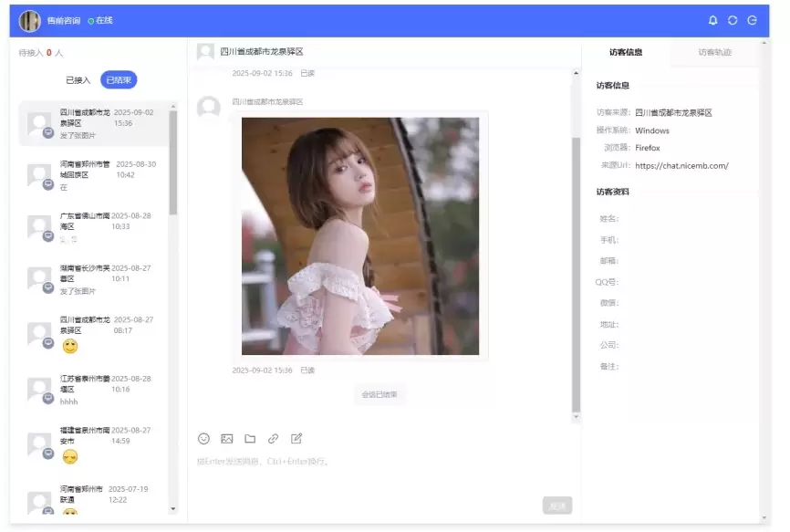
Task: Open the quick reply editor icon
Action: pos(296,438)
